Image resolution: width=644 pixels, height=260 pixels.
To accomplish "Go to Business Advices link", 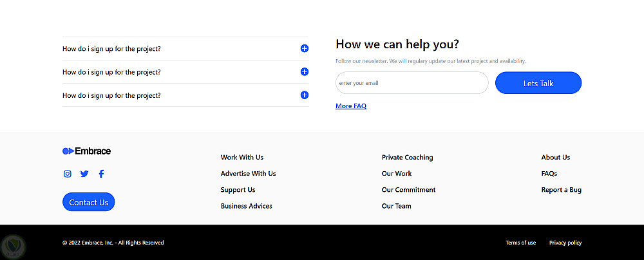I will (x=246, y=206).
